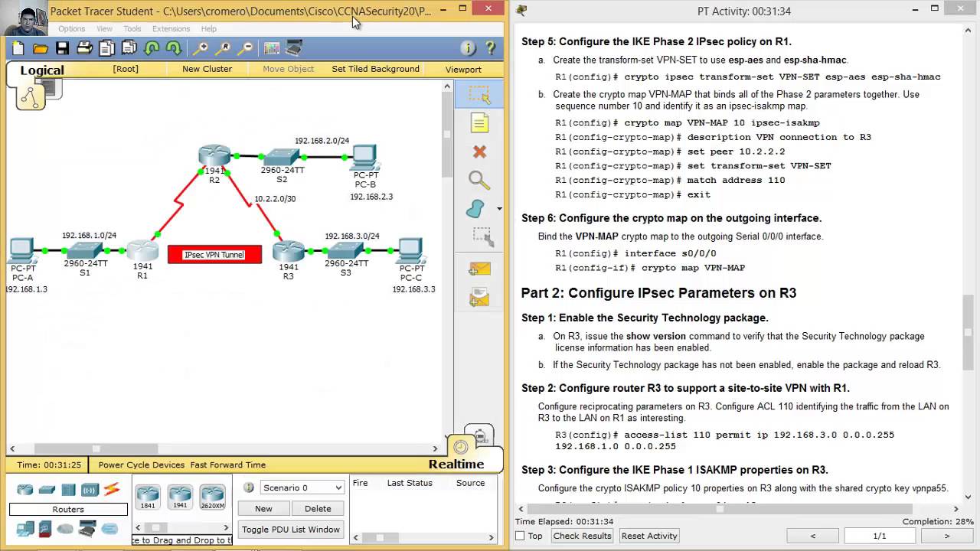Viewport: 980px width, 551px height.
Task: Choose the red X Delete tool
Action: (479, 152)
